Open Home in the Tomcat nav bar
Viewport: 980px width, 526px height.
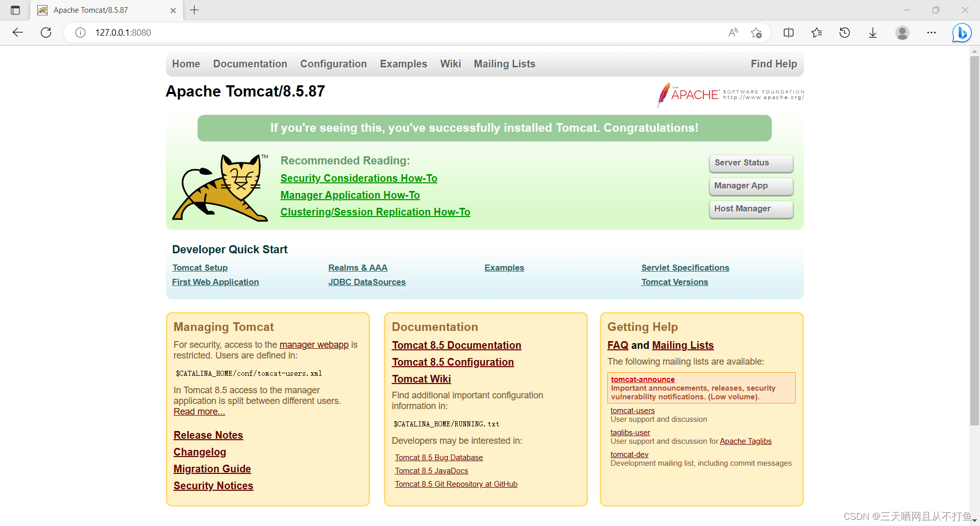pyautogui.click(x=186, y=64)
